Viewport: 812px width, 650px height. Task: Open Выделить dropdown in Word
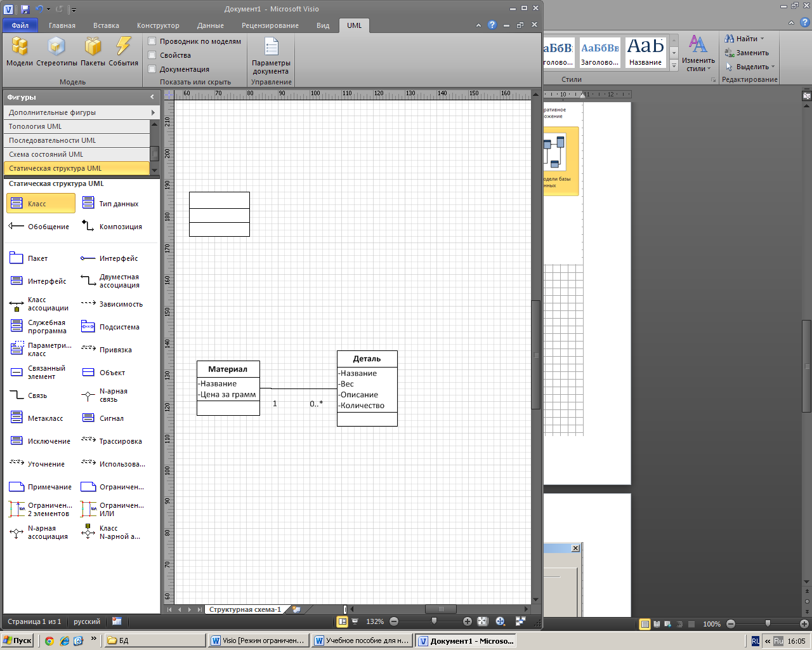coord(750,67)
